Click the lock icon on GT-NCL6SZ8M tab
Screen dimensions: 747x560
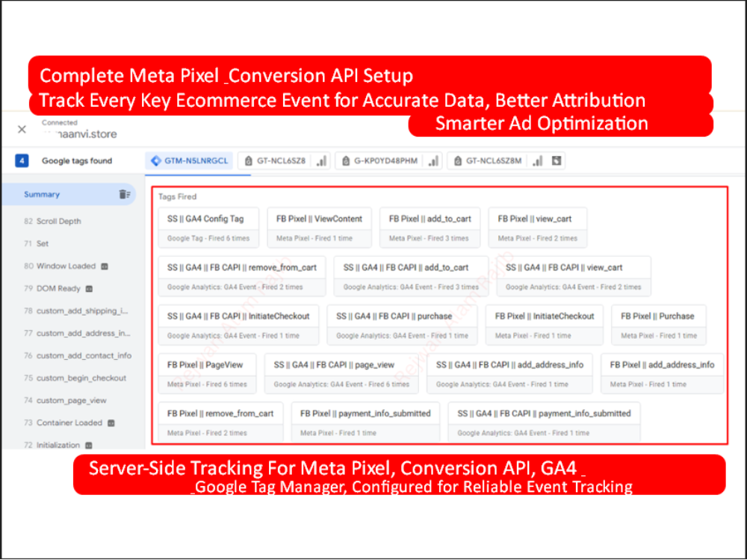coord(458,161)
